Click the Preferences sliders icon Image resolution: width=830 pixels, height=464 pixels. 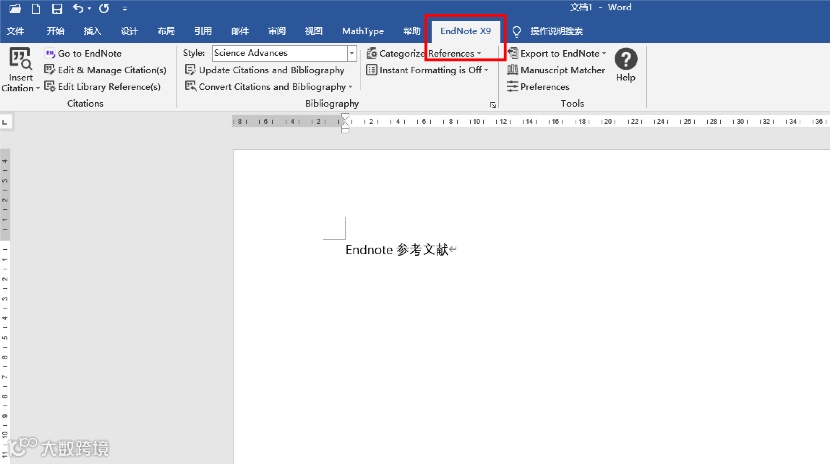pos(512,86)
